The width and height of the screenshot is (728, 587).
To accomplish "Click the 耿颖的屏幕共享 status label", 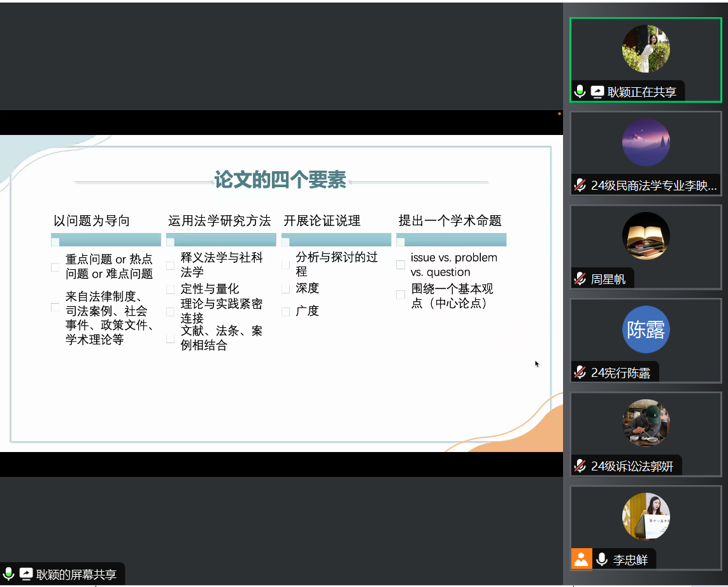I will tap(76, 574).
